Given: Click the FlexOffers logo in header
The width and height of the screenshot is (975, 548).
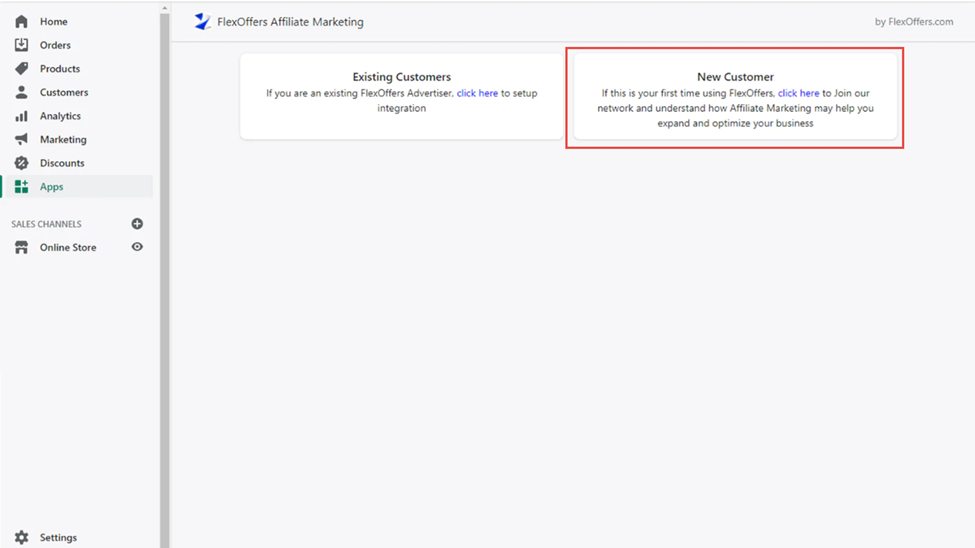Looking at the screenshot, I should [203, 21].
